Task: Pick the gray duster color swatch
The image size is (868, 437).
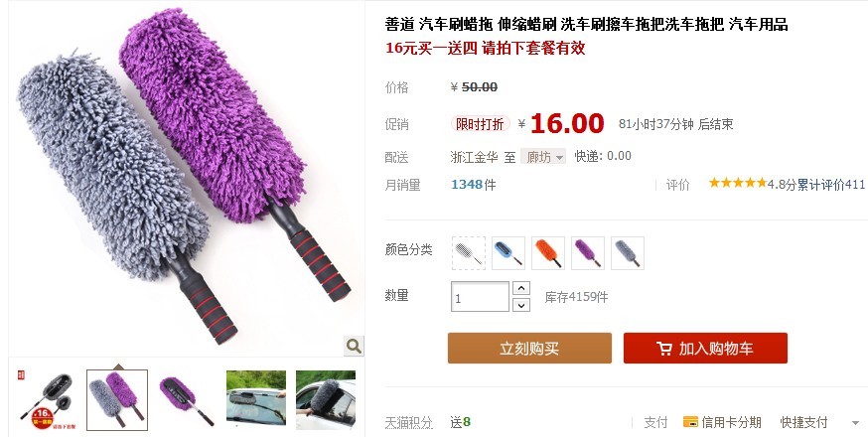Action: pyautogui.click(x=628, y=253)
